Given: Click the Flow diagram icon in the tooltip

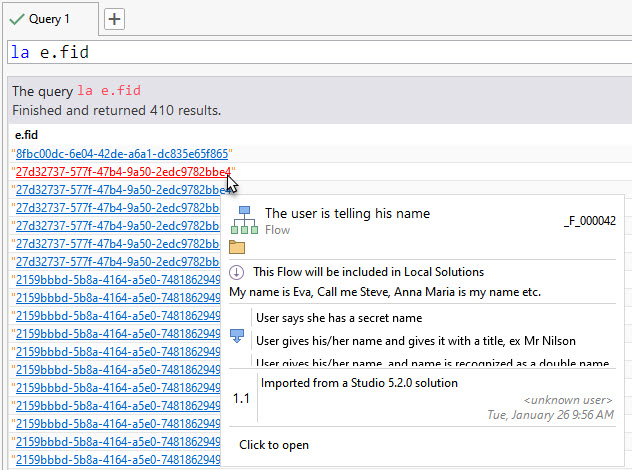Looking at the screenshot, I should click(243, 220).
